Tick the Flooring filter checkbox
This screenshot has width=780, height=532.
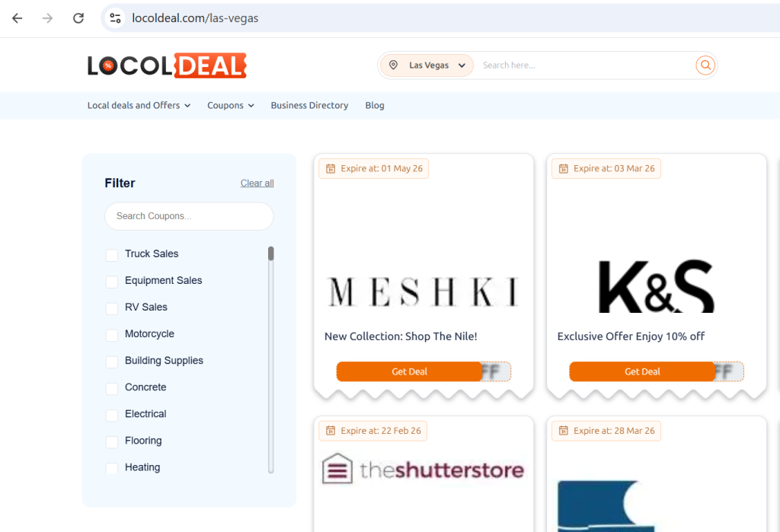click(112, 441)
